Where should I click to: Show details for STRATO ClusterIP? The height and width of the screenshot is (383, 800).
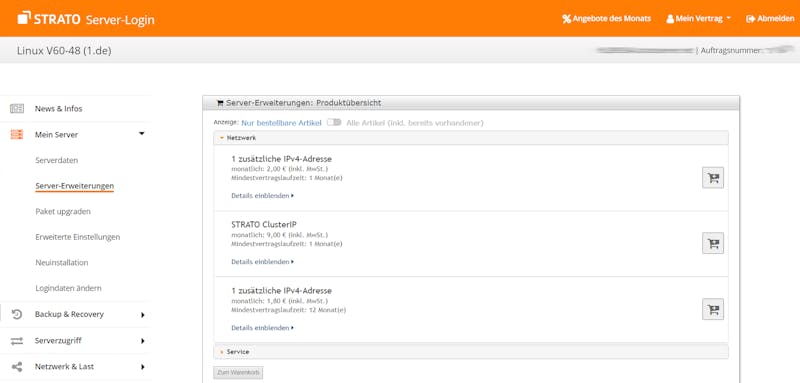pos(262,262)
